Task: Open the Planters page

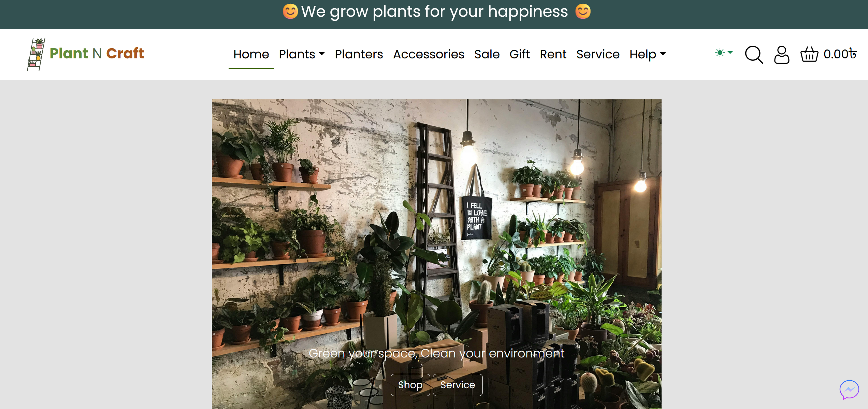Action: pyautogui.click(x=359, y=54)
